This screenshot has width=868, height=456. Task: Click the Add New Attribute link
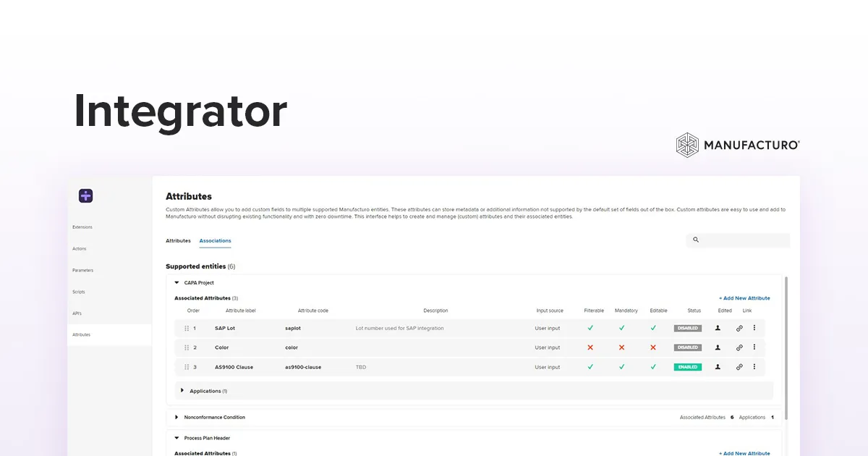tap(745, 297)
